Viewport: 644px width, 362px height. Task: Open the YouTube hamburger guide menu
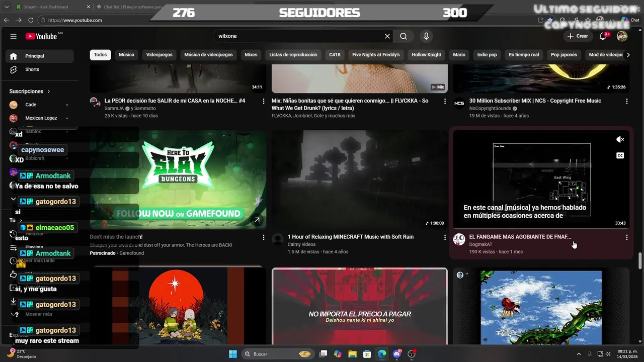(x=14, y=36)
